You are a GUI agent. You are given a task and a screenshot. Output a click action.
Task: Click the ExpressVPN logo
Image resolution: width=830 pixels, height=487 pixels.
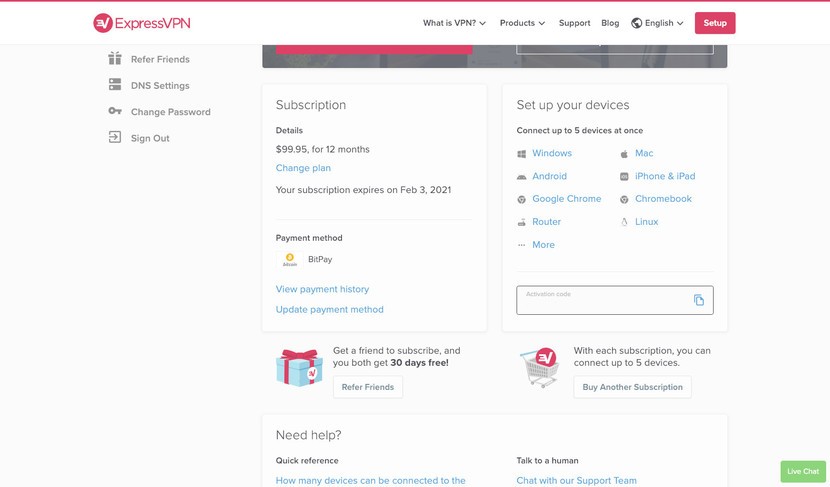(142, 23)
